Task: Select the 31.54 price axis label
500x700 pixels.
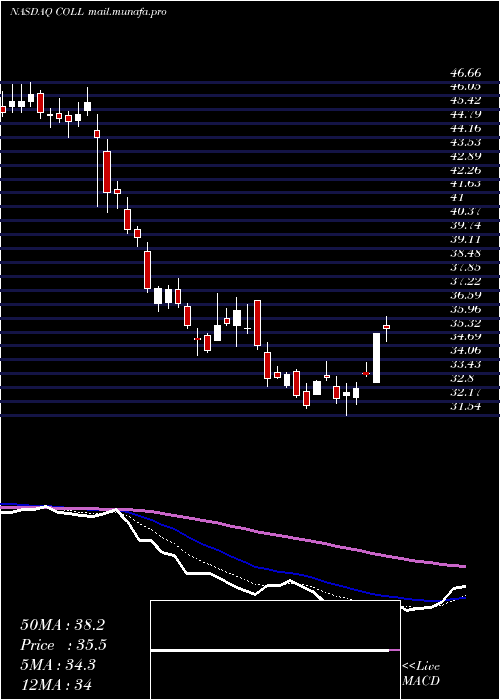Action: 465,406
